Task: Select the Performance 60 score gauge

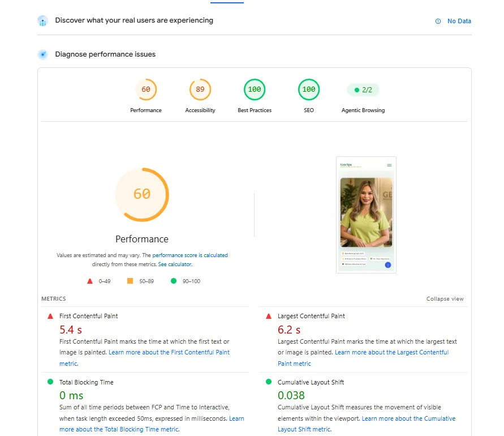Action: pyautogui.click(x=146, y=89)
